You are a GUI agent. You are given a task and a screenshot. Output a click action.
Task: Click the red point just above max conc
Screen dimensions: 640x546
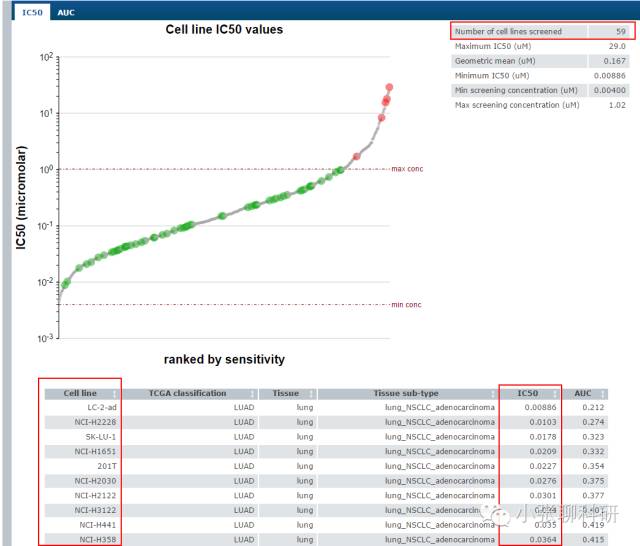tap(357, 156)
